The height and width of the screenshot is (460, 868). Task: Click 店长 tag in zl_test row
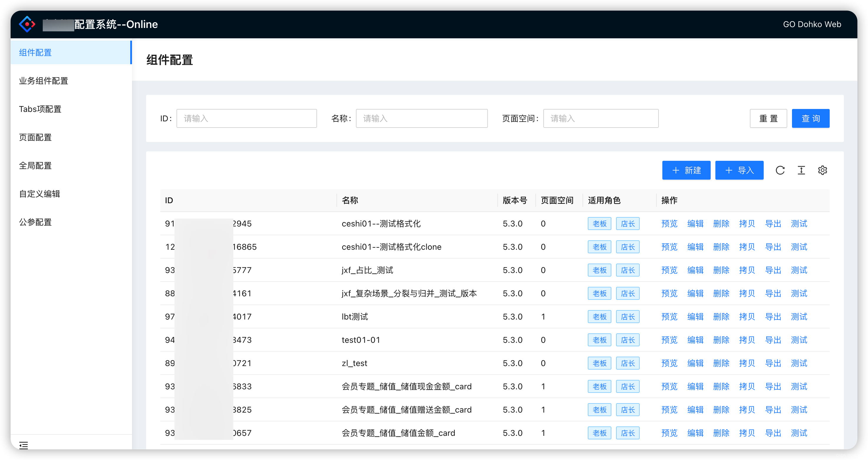[628, 363]
